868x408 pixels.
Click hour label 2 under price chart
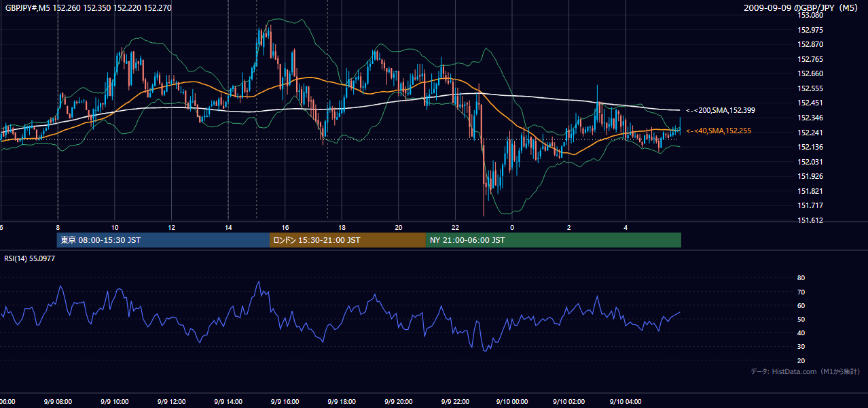click(569, 227)
